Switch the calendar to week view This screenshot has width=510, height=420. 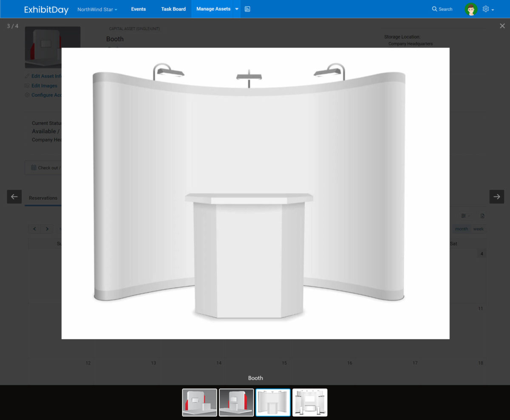(x=478, y=229)
